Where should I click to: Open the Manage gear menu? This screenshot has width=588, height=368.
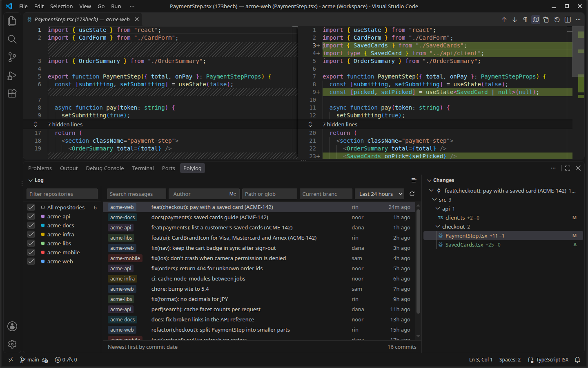(x=12, y=344)
